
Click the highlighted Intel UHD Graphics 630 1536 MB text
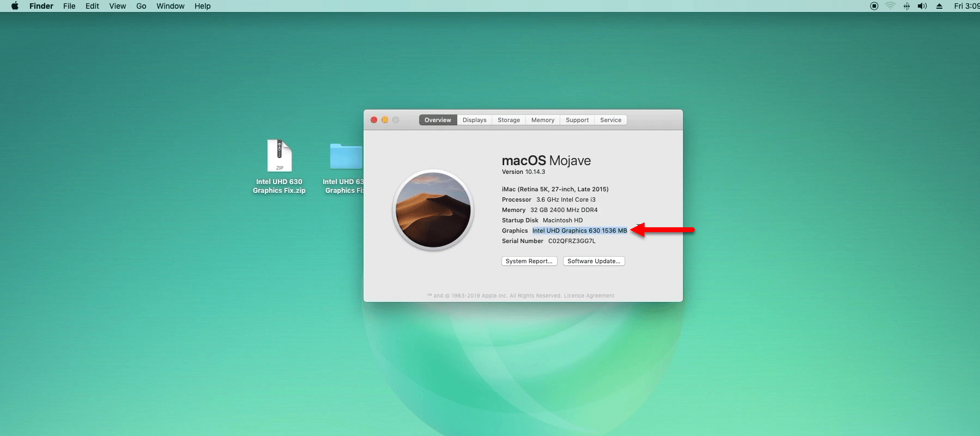click(x=580, y=231)
